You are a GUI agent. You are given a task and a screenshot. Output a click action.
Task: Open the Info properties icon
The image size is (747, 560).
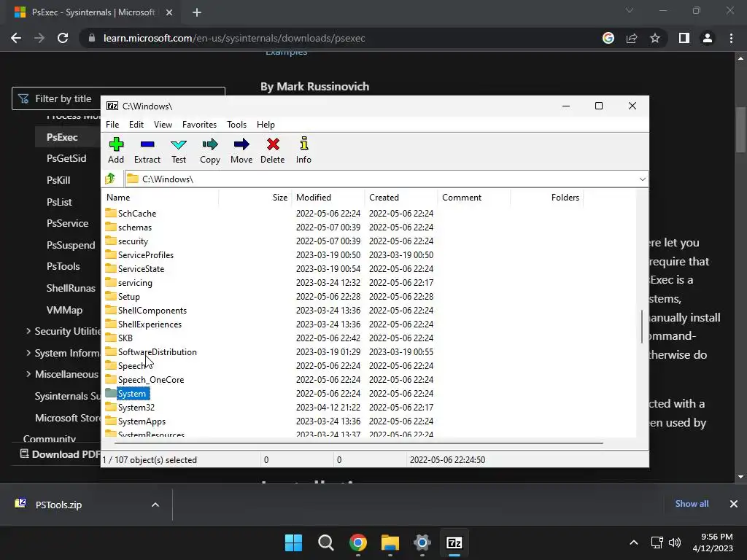point(304,144)
